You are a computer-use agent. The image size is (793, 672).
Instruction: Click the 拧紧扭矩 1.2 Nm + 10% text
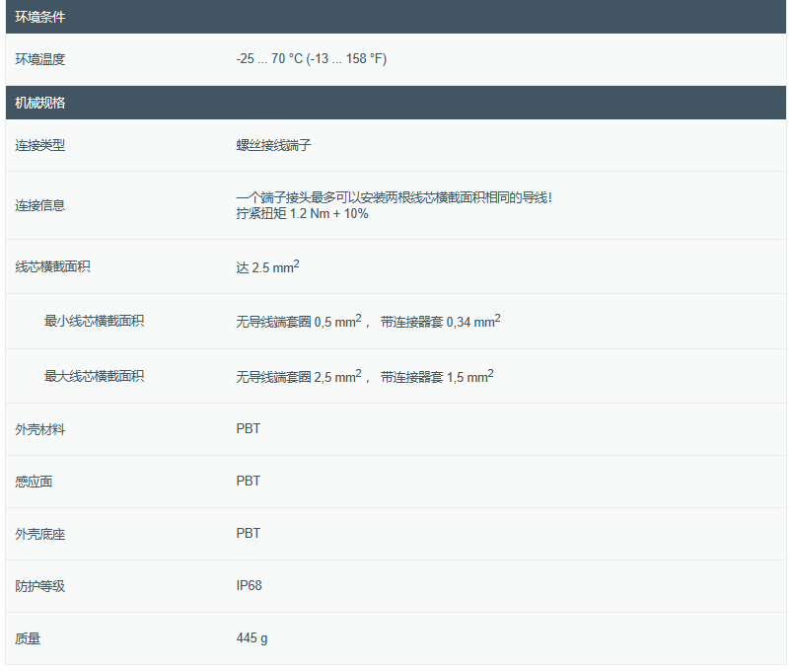coord(302,213)
